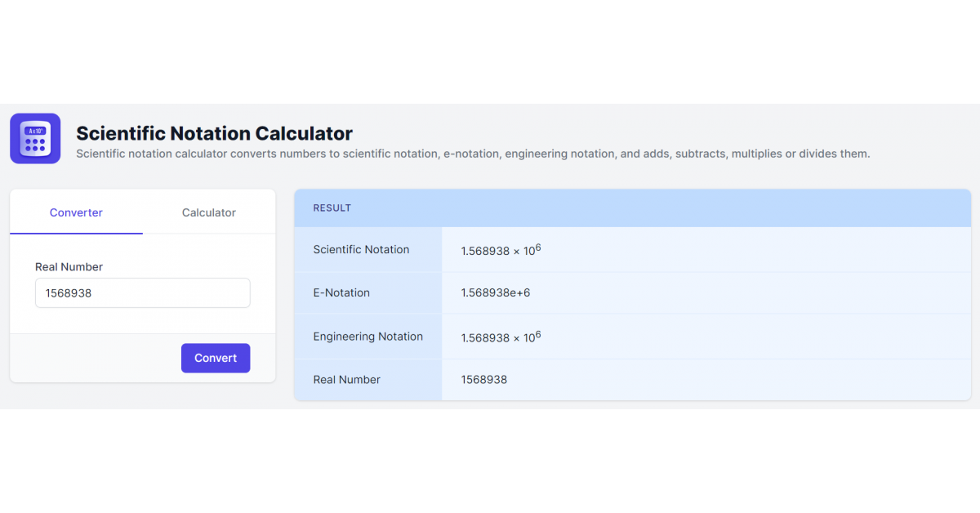Click the Real Number label in results table
This screenshot has height=513, width=980.
(346, 380)
